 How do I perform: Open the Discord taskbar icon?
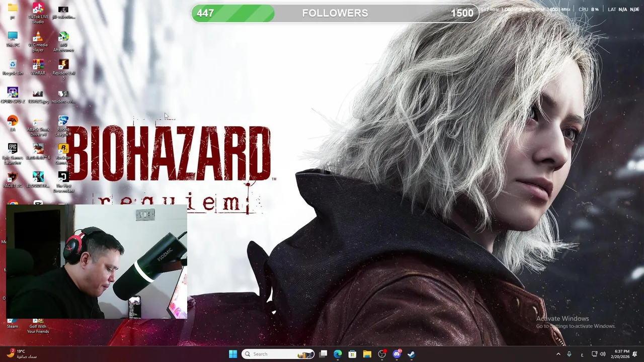[396, 354]
